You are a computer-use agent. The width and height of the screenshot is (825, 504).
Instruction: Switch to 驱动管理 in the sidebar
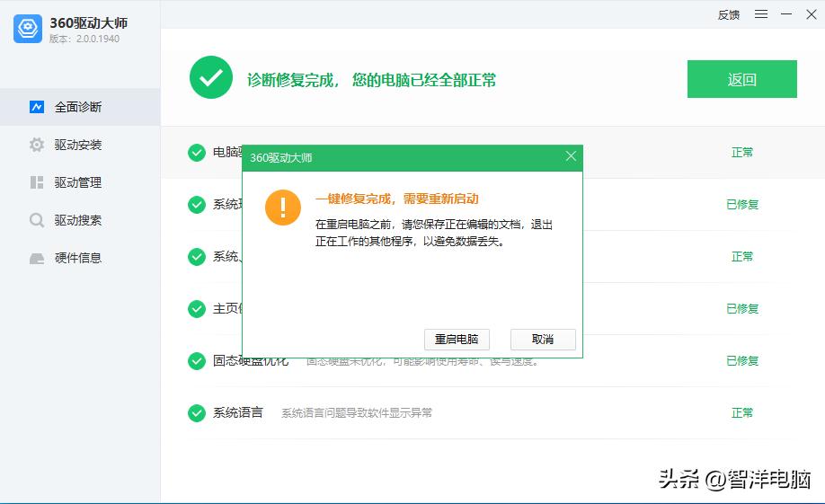pos(80,182)
